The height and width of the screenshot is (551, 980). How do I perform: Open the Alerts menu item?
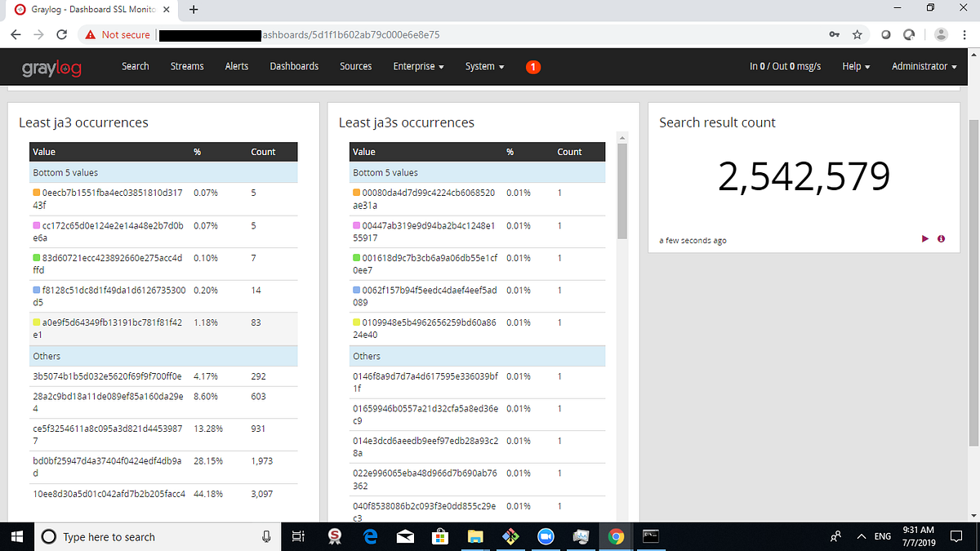coord(237,66)
